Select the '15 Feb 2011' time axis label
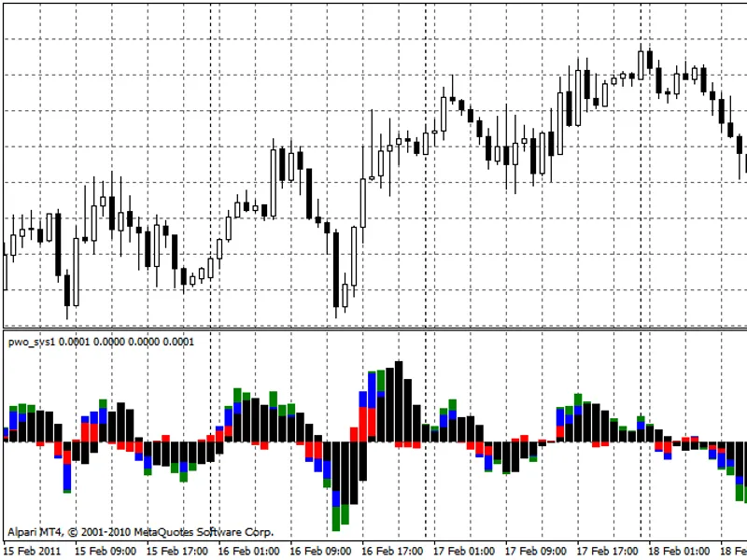Viewport: 747px width, 560px height. [33, 552]
